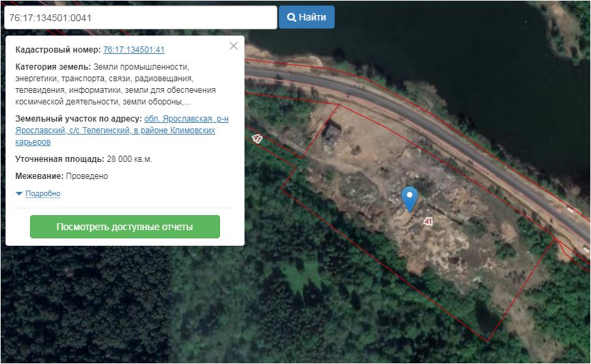Expand the Подробно details section
Viewport: 591px width, 364px height.
42,193
